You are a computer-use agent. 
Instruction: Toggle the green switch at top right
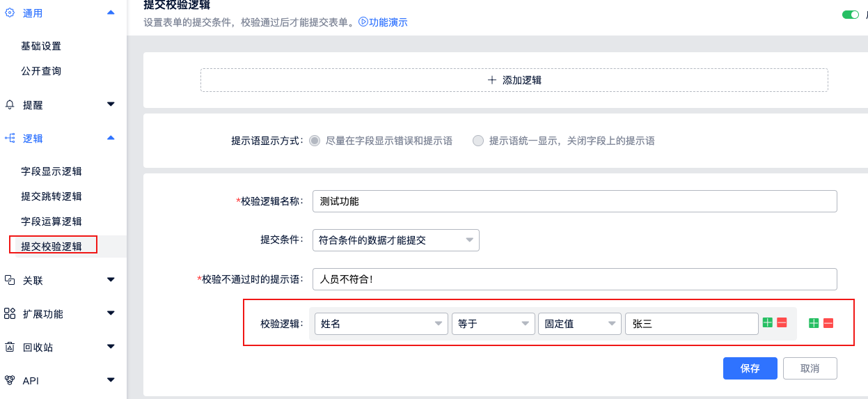[851, 15]
